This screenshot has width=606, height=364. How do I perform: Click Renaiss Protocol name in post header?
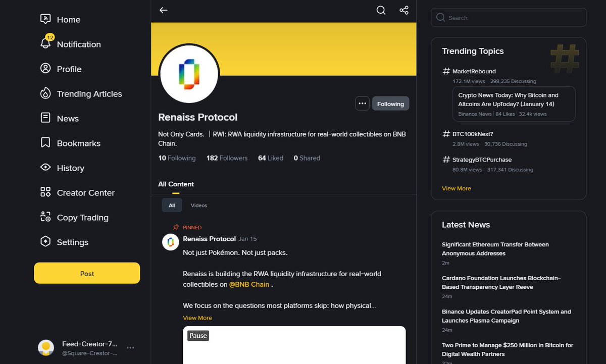(209, 239)
